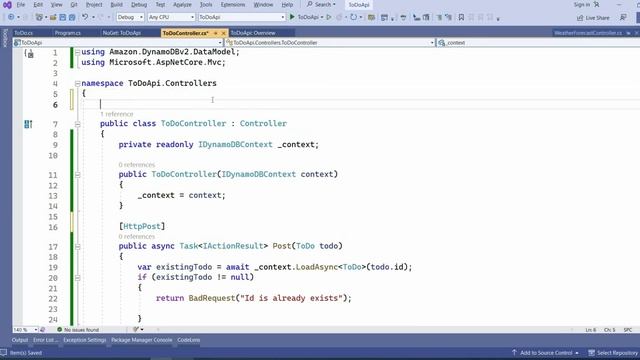
Task: Open the Output panel tab
Action: pyautogui.click(x=20, y=340)
